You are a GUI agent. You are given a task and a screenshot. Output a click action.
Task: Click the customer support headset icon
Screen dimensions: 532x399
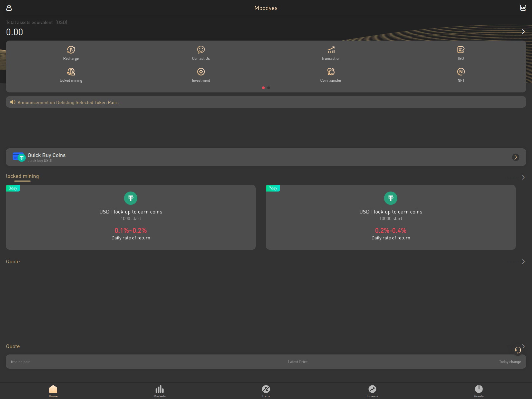coord(518,350)
